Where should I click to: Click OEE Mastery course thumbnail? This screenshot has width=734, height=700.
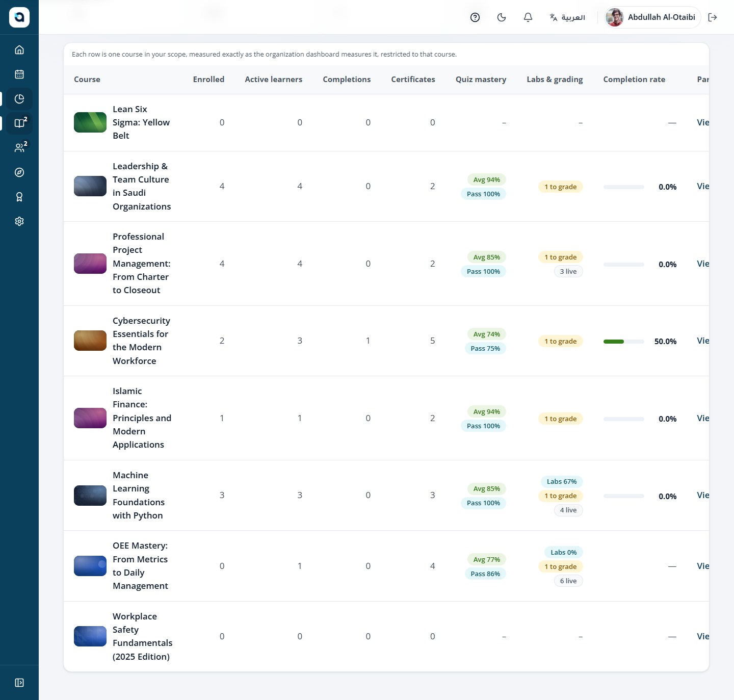[x=90, y=566]
